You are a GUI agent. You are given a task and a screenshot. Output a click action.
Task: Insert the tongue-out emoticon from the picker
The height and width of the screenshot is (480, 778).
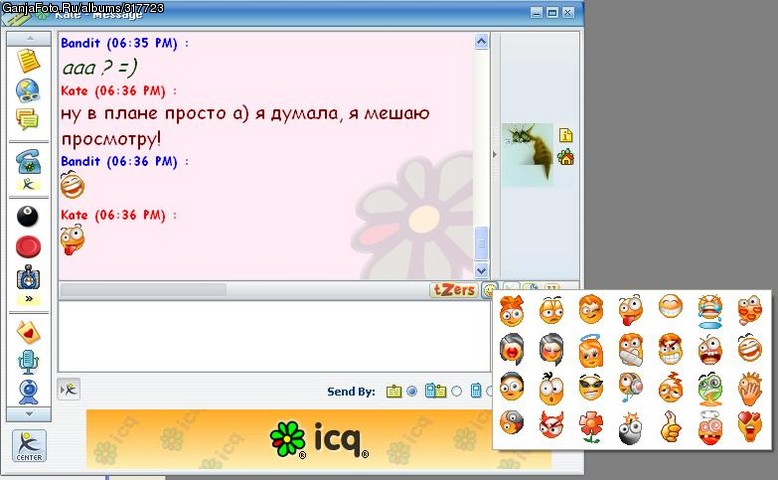pos(630,309)
